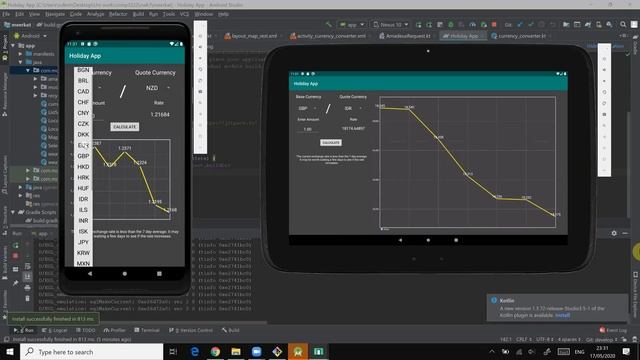Select CAD in phone currency list
Viewport: 640px width, 360px height.
[x=83, y=91]
